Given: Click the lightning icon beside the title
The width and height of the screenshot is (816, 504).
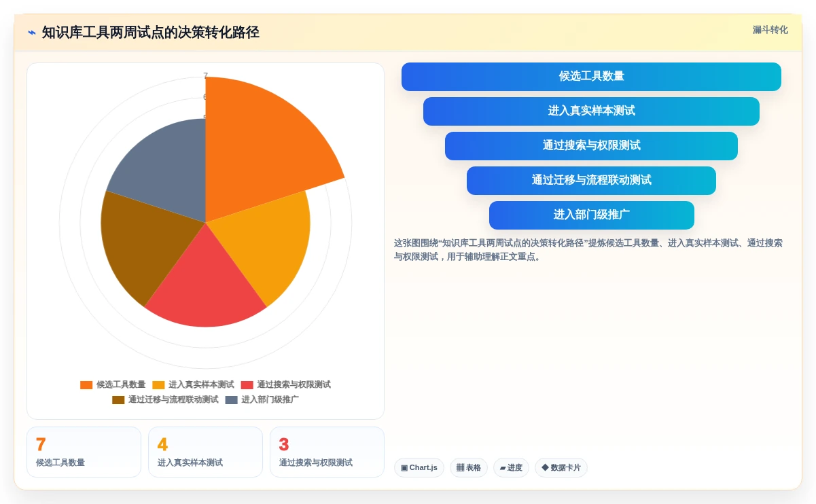Looking at the screenshot, I should pyautogui.click(x=32, y=33).
